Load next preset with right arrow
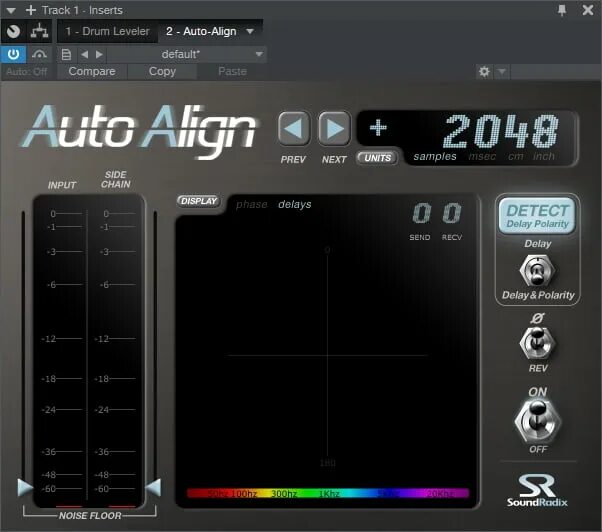 99,55
